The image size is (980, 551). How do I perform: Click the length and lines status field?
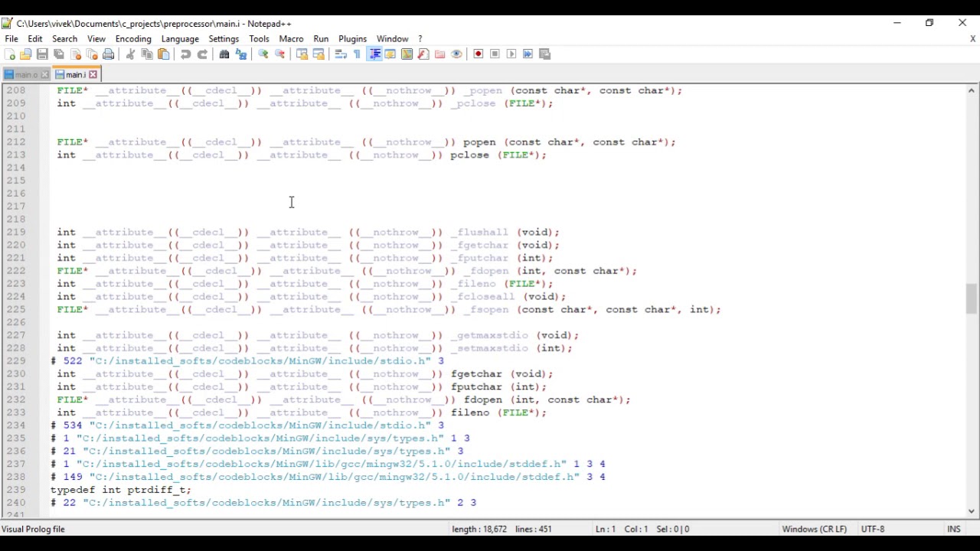click(501, 529)
